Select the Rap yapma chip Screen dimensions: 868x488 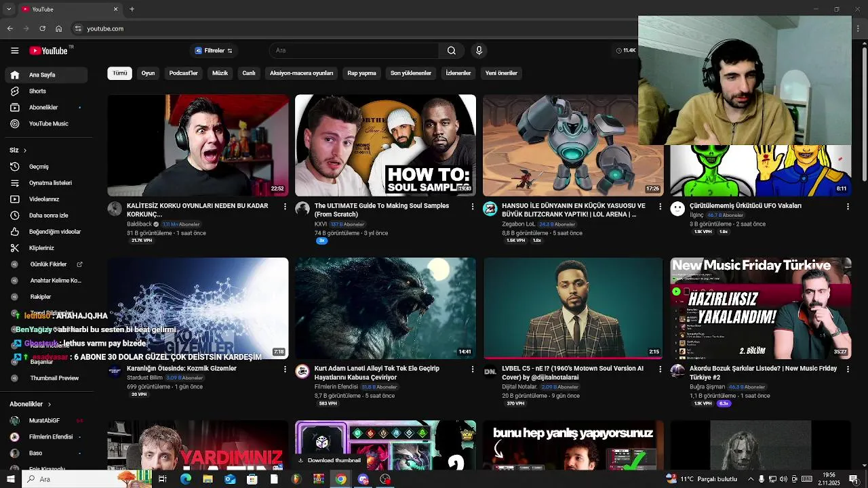361,73
